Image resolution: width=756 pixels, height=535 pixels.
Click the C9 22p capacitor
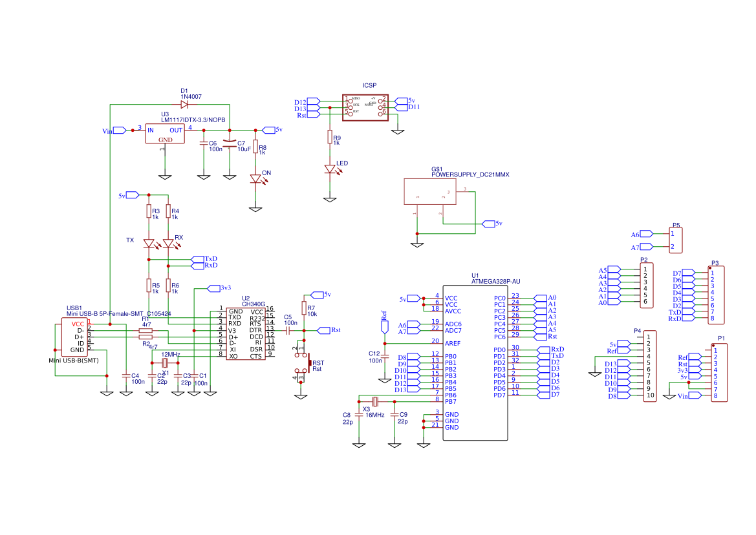point(394,415)
